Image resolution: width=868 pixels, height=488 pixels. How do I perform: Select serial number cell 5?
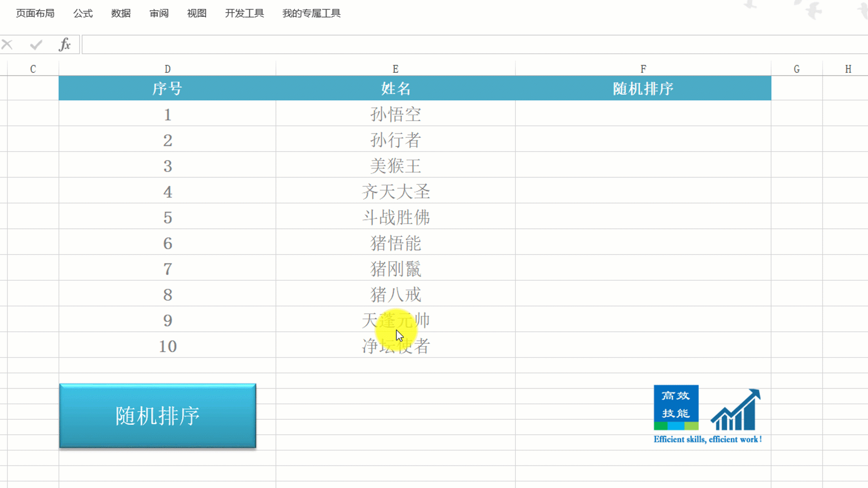167,217
